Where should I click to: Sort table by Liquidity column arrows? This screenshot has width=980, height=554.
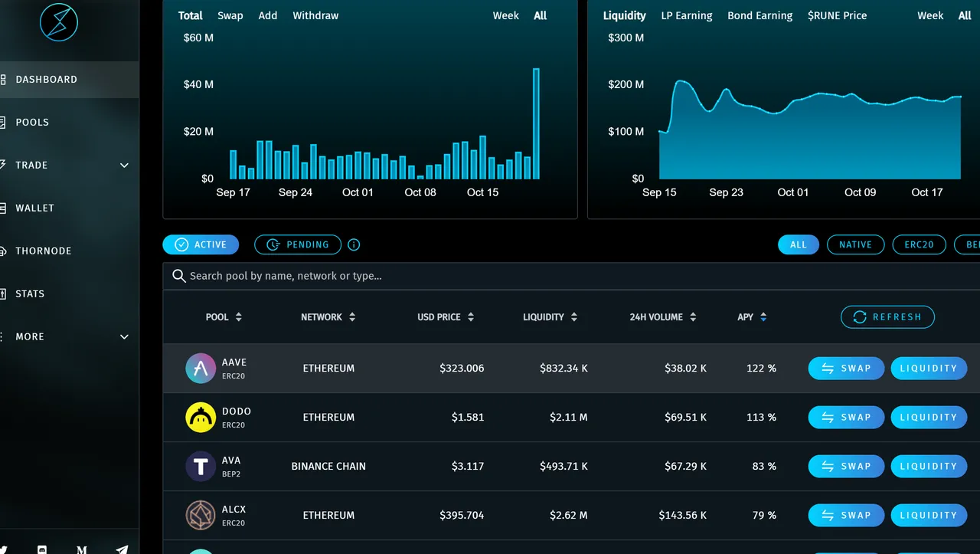[x=574, y=317]
